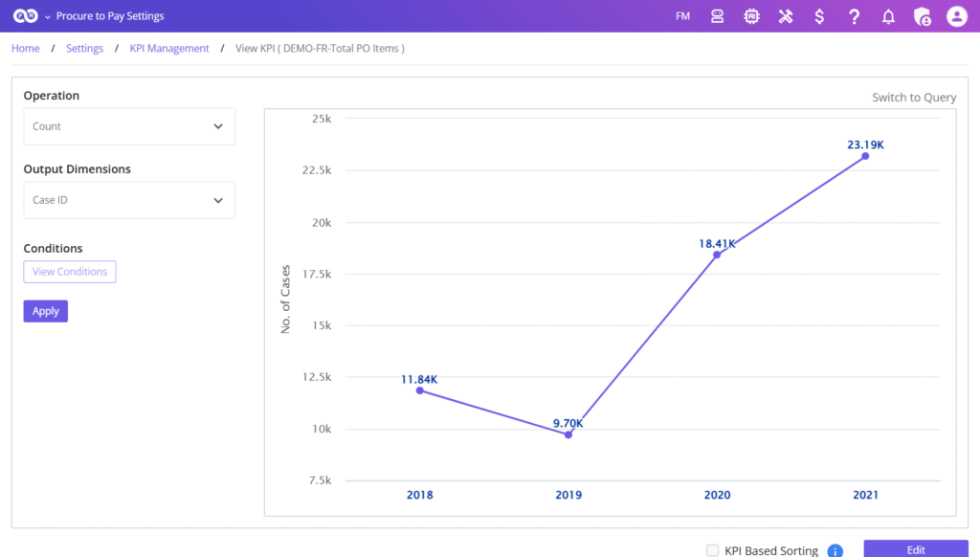Image resolution: width=980 pixels, height=557 pixels.
Task: Click the robot assistant icon in header
Action: [x=717, y=16]
